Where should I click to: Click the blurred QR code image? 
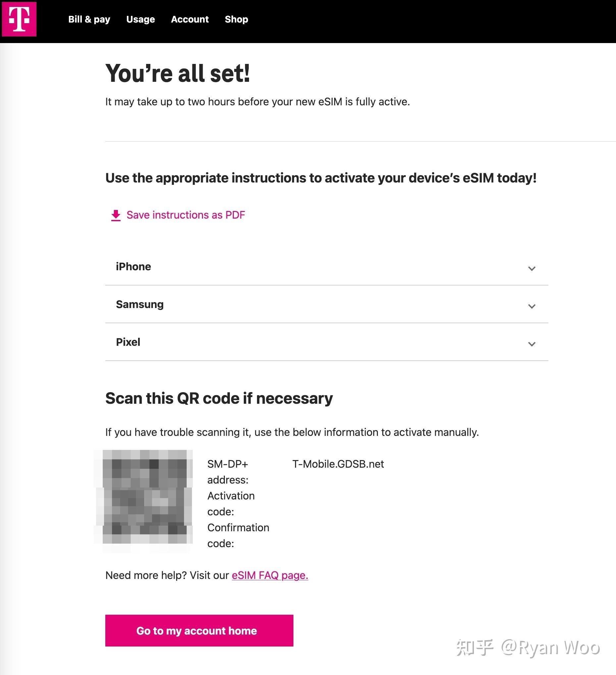coord(145,497)
